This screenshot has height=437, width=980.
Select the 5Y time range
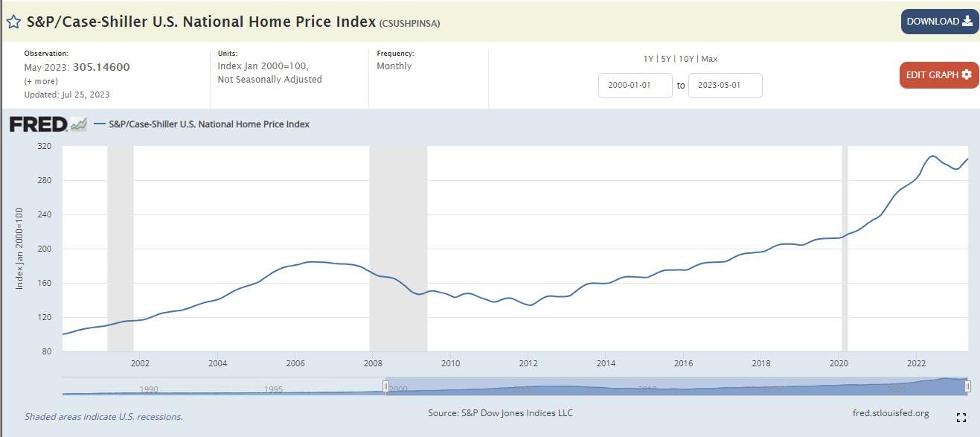pyautogui.click(x=667, y=59)
